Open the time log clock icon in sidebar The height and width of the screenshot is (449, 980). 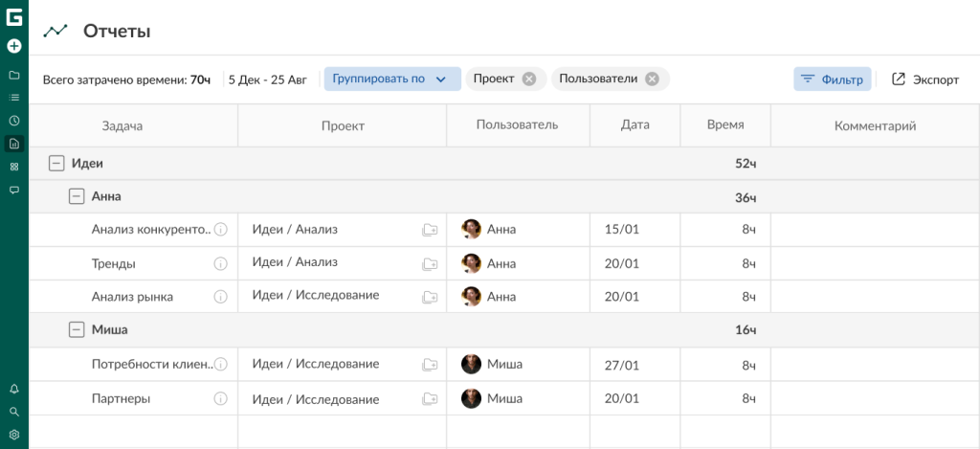point(13,121)
